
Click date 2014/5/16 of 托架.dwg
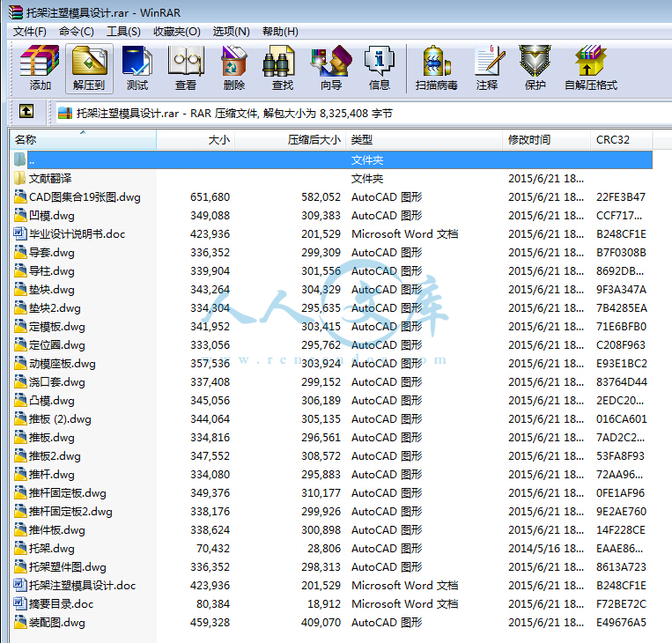pos(545,548)
